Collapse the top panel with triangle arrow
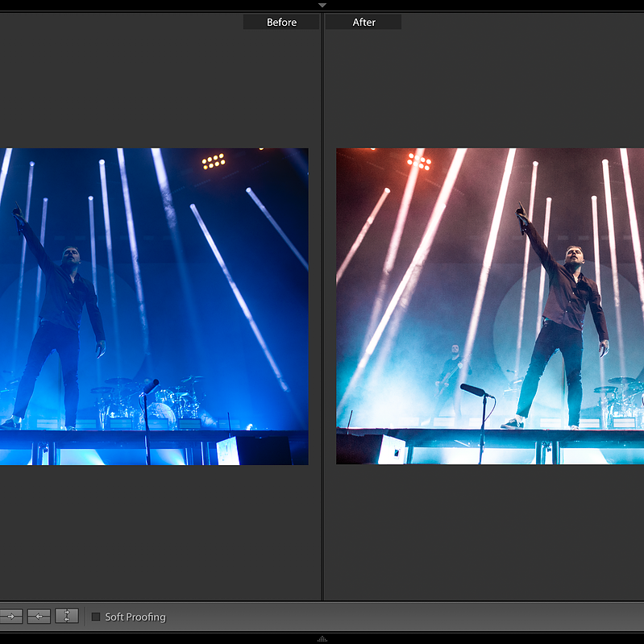Screen dimensions: 644x644 coord(322,6)
